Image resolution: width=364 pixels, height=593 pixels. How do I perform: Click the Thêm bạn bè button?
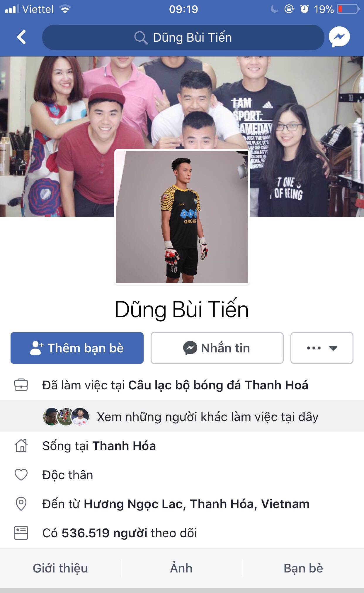77,348
